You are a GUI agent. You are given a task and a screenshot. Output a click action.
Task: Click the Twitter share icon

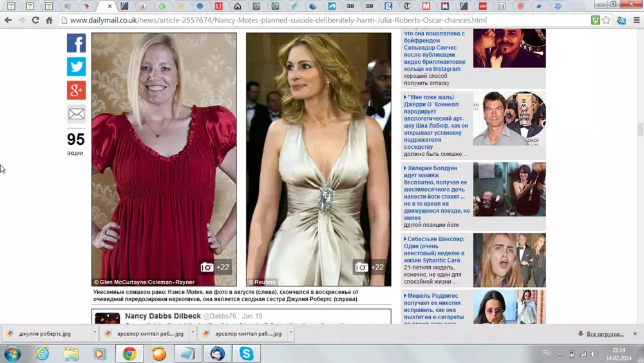point(76,66)
